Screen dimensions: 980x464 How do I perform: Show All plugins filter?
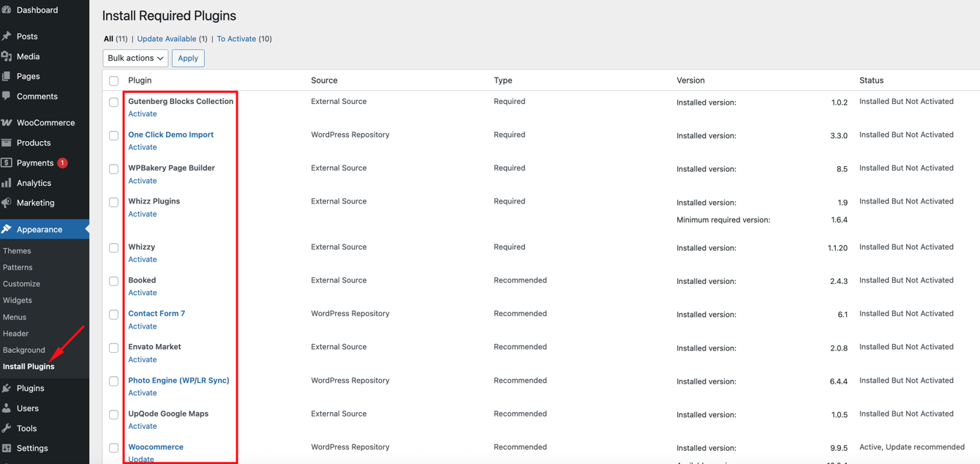pos(108,39)
